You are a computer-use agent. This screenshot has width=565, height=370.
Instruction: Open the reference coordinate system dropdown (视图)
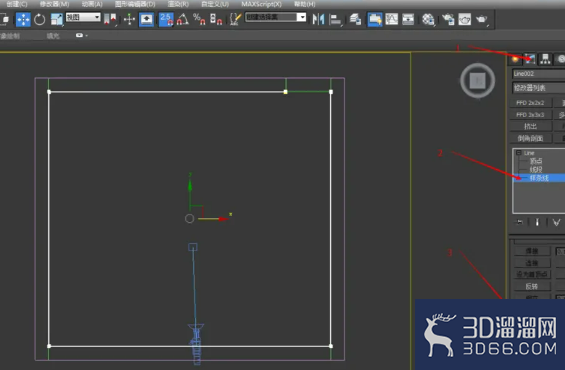click(x=83, y=17)
